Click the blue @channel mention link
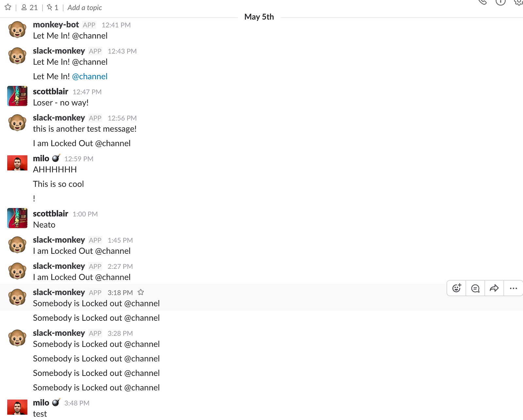 90,76
